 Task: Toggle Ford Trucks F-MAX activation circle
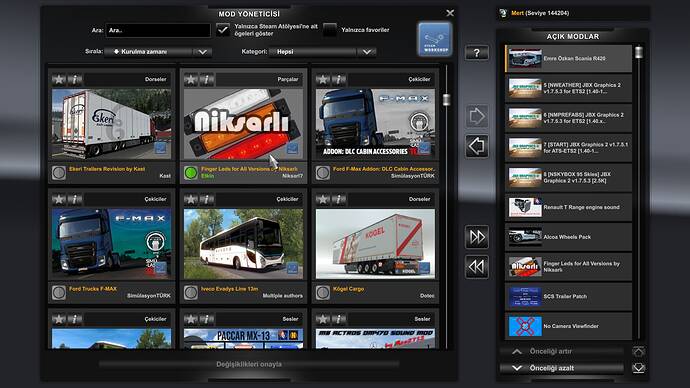point(59,293)
